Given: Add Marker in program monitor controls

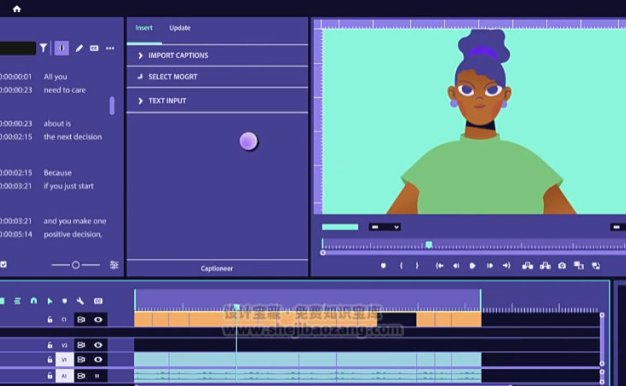Looking at the screenshot, I should tap(383, 265).
